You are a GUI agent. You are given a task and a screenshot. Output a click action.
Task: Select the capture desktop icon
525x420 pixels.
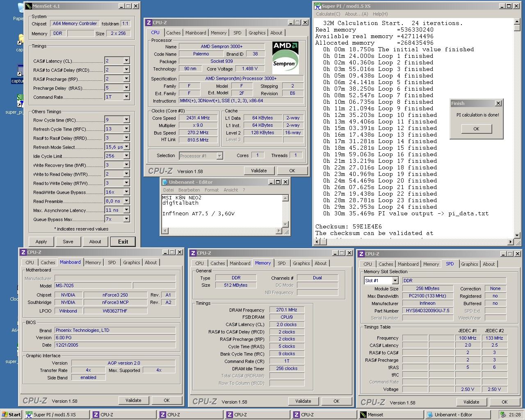(x=18, y=74)
